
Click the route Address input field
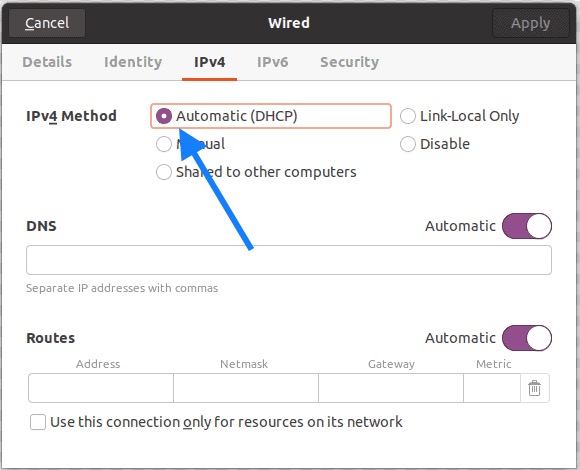coord(101,388)
